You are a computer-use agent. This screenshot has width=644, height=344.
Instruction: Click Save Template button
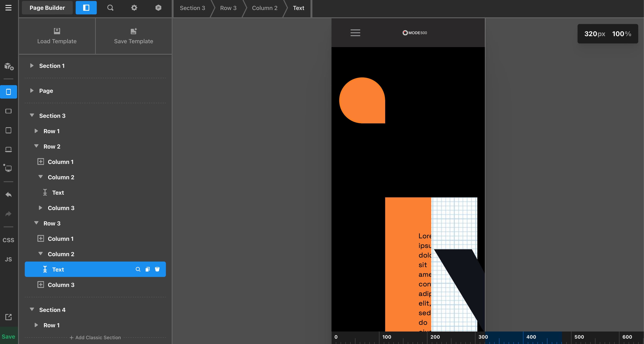tap(133, 36)
